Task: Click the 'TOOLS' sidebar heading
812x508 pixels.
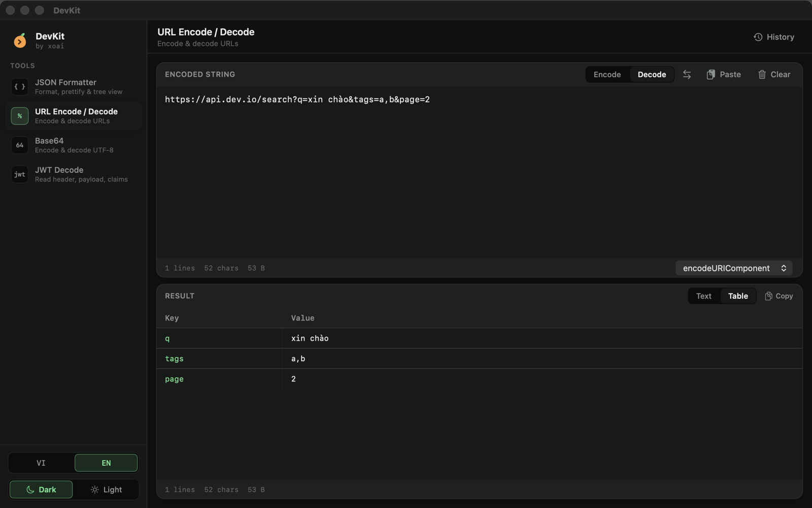Action: pyautogui.click(x=22, y=66)
